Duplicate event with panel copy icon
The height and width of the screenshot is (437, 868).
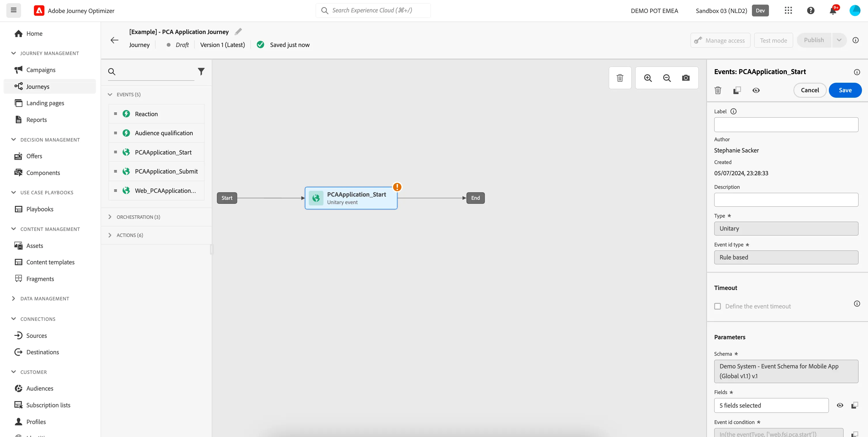[737, 90]
